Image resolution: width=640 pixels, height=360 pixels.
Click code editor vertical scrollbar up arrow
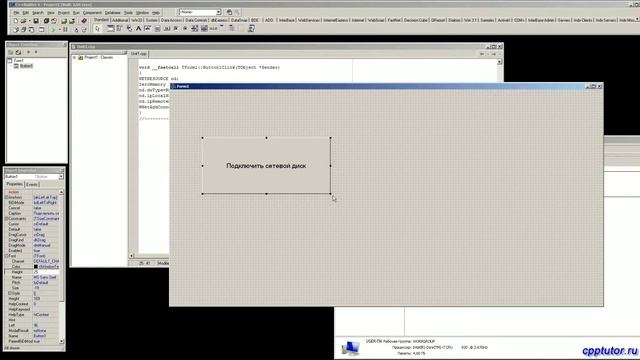coord(500,62)
